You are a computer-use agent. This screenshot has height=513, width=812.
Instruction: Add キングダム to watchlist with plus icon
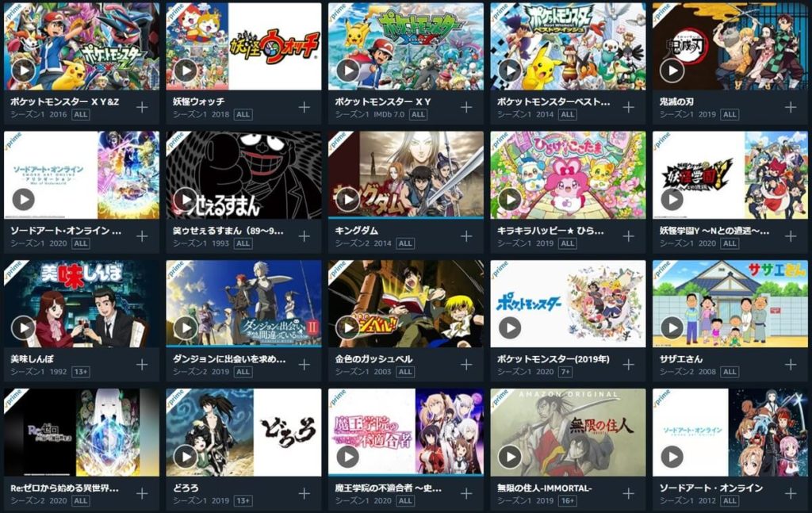466,236
